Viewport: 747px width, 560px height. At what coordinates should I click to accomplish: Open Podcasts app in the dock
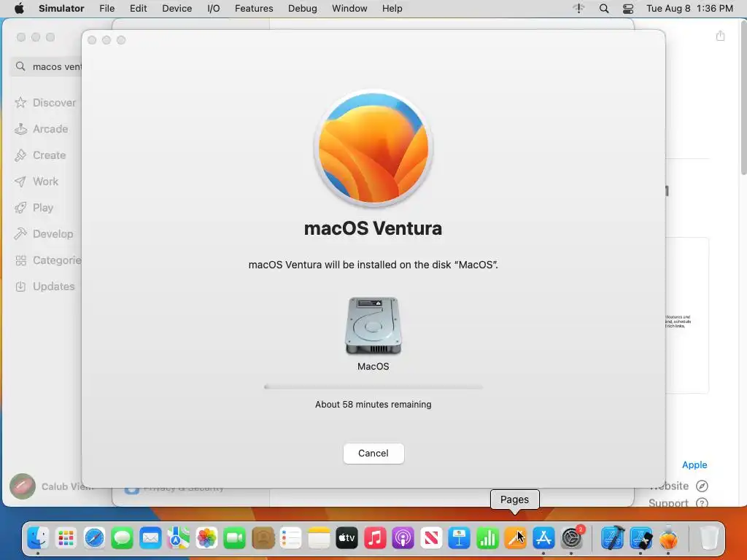[403, 539]
